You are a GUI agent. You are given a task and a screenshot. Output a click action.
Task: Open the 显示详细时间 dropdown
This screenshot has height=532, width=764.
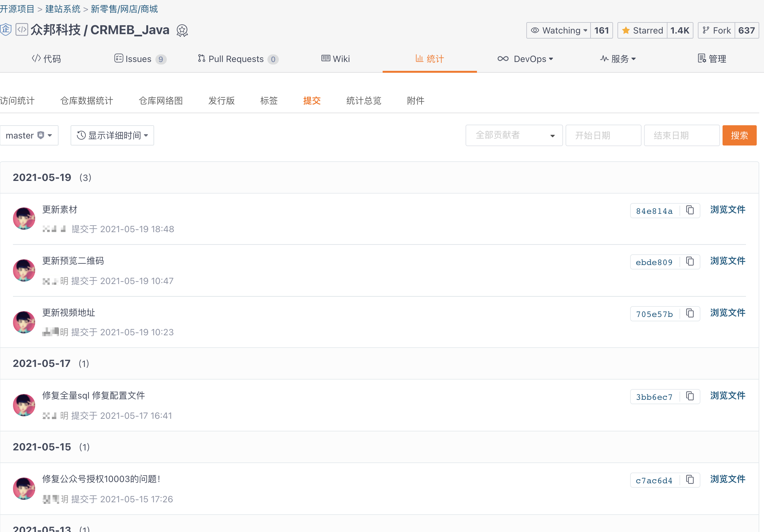[x=112, y=135]
